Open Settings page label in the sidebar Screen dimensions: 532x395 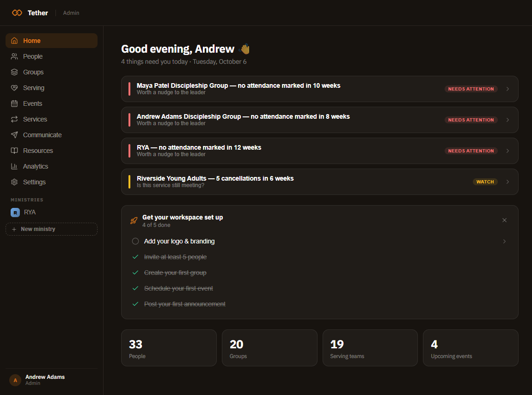[34, 182]
